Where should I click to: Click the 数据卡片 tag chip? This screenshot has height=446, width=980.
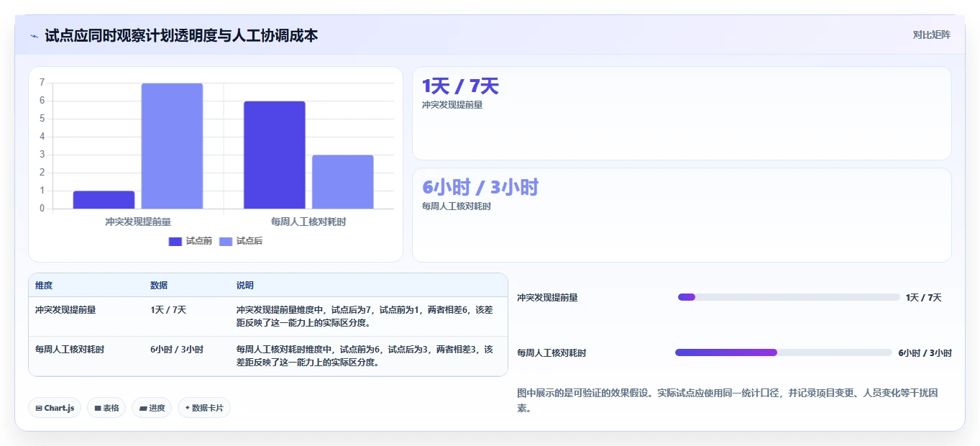(204, 408)
